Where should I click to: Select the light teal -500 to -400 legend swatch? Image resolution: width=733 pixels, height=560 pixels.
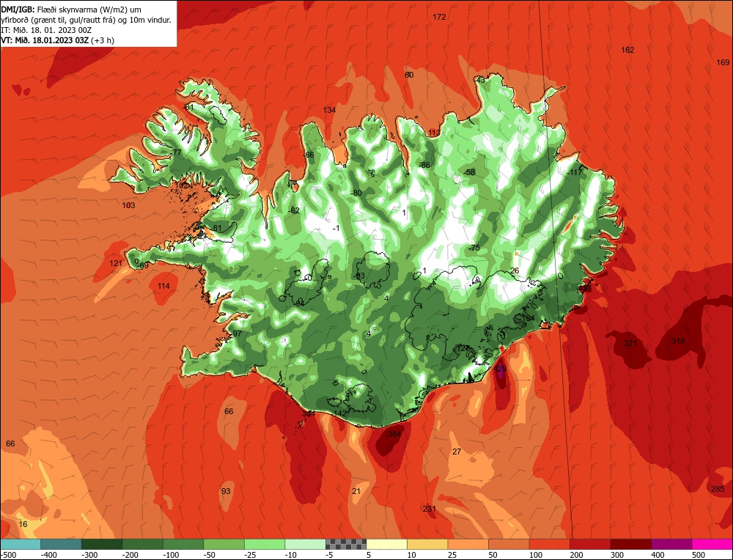coord(21,544)
